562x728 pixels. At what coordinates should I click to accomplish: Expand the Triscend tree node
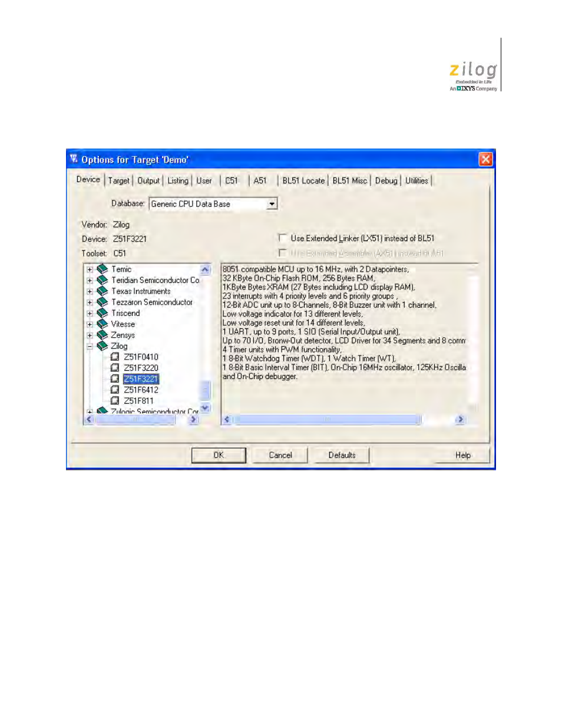pyautogui.click(x=90, y=313)
